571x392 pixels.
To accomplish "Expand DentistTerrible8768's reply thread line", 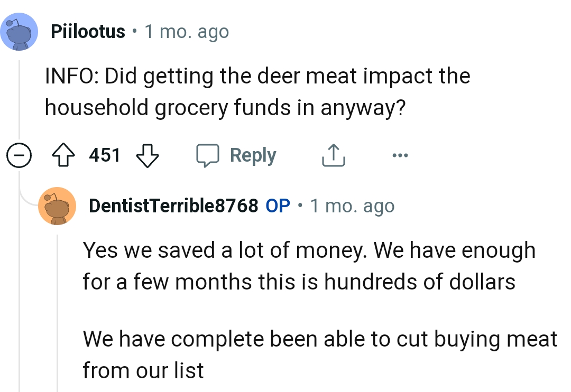I will pos(58,312).
